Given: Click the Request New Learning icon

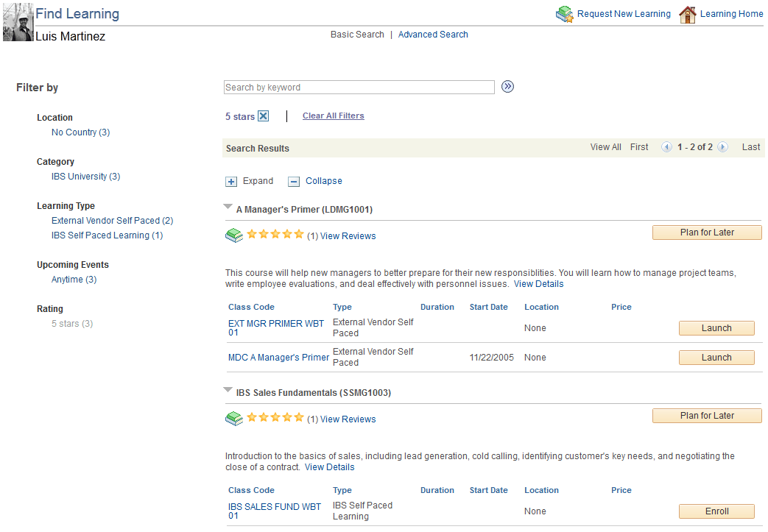Looking at the screenshot, I should point(565,13).
